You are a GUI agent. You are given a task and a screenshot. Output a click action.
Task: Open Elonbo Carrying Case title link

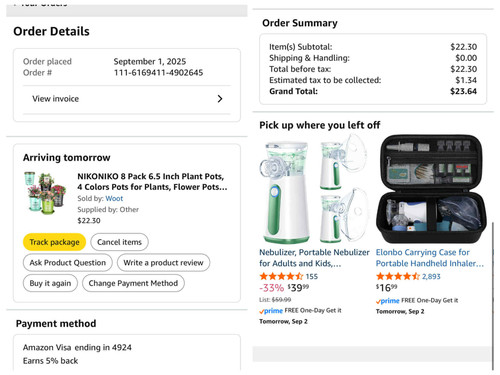430,258
